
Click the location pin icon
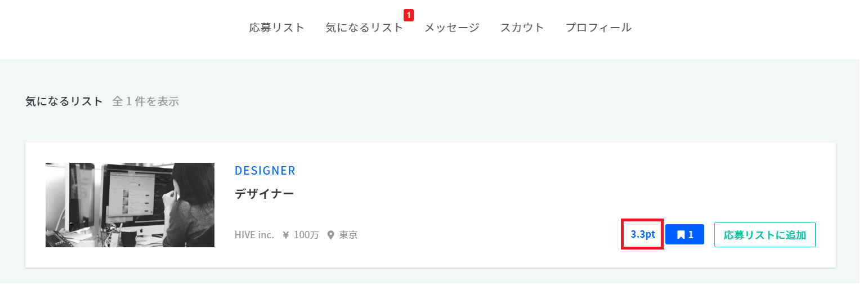330,235
